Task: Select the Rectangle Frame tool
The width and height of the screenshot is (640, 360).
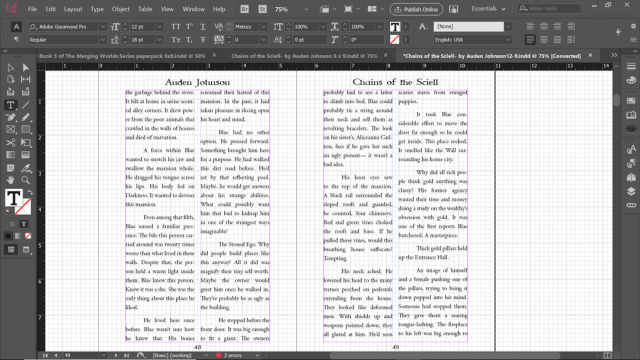Action: [11, 130]
